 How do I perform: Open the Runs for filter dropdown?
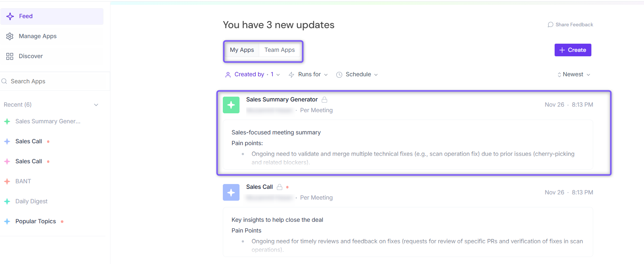coord(308,74)
